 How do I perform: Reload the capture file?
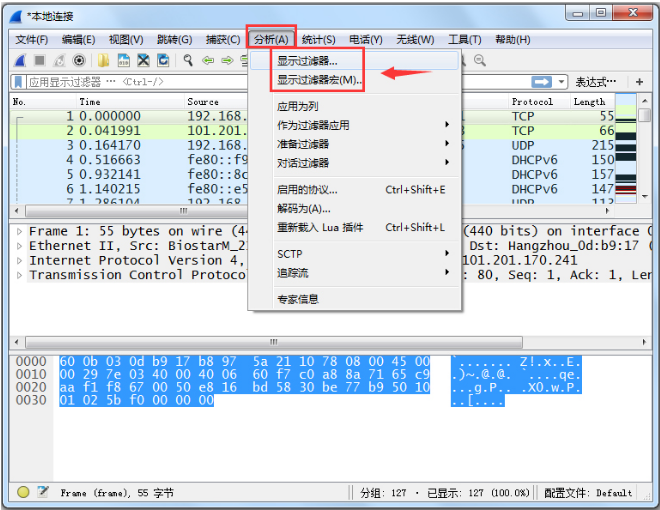(x=163, y=61)
